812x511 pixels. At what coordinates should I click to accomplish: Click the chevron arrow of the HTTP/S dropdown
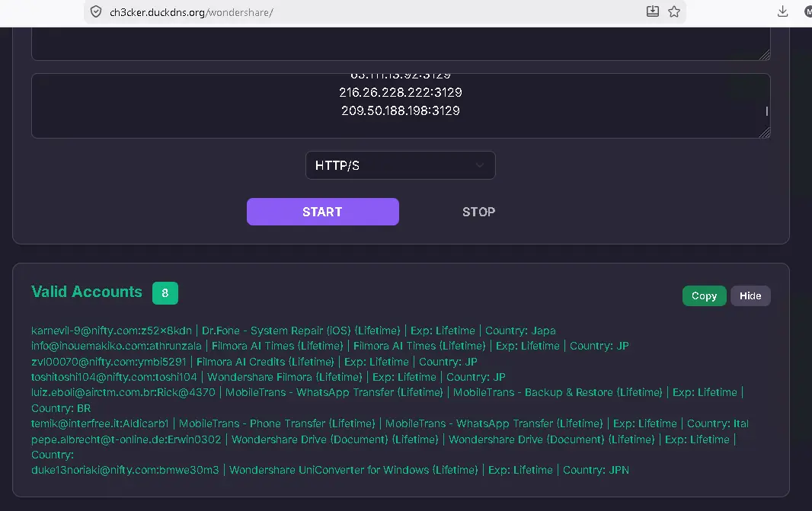[x=480, y=165]
